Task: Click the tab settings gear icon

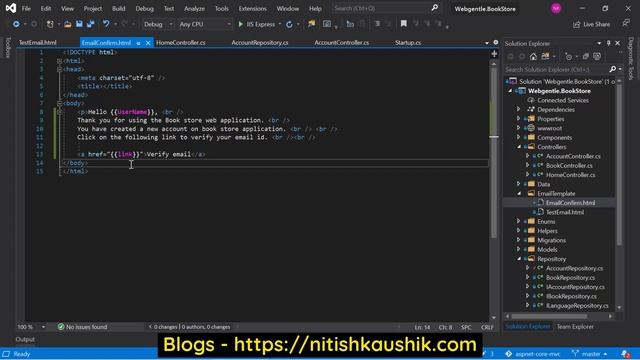Action: (496, 42)
